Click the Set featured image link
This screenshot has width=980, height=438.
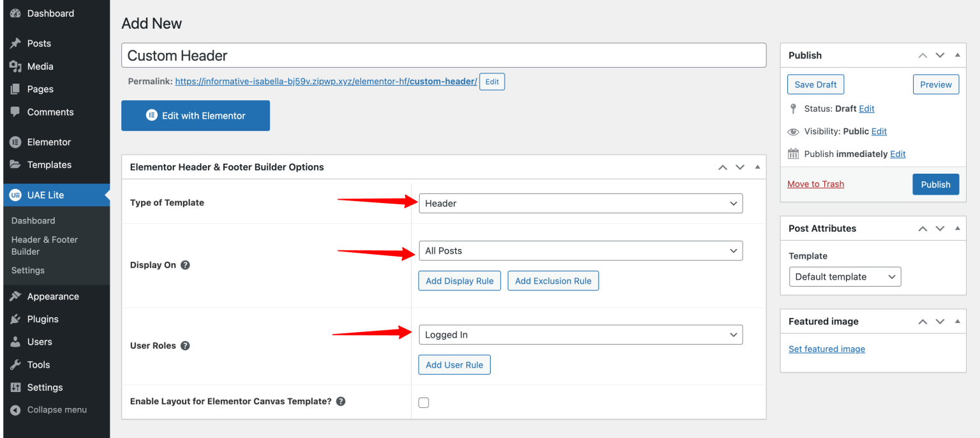827,349
